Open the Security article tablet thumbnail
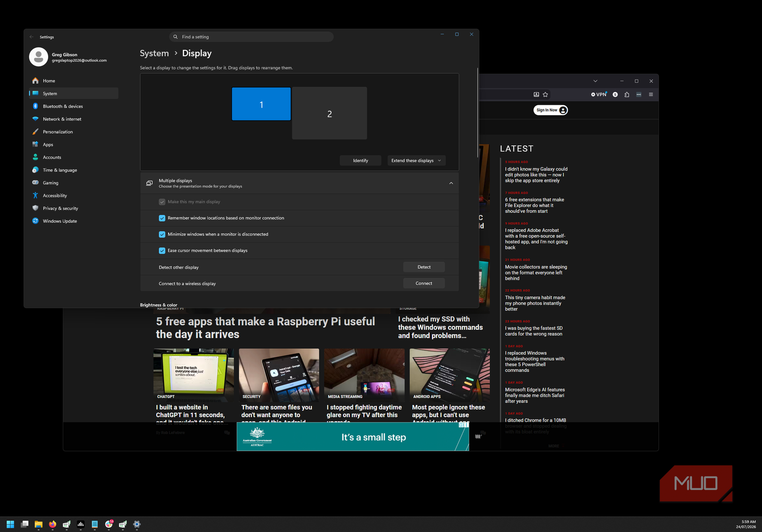Image resolution: width=762 pixels, height=532 pixels. pyautogui.click(x=279, y=374)
